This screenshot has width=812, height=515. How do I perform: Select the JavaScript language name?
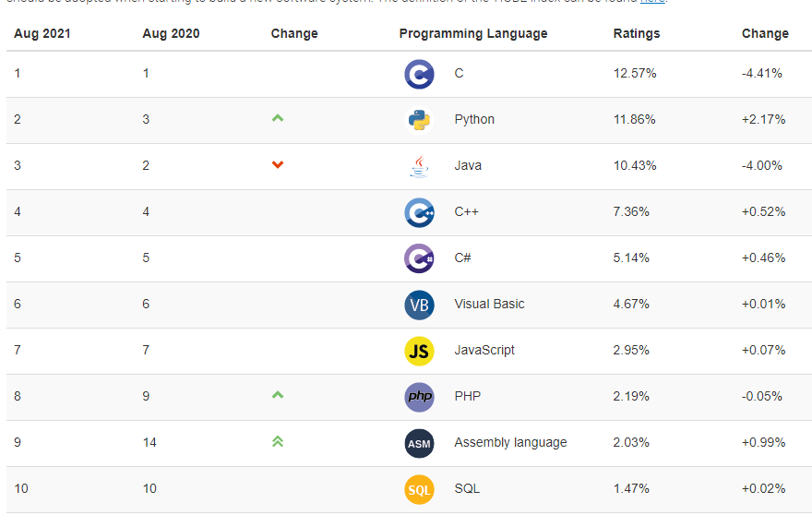point(484,350)
